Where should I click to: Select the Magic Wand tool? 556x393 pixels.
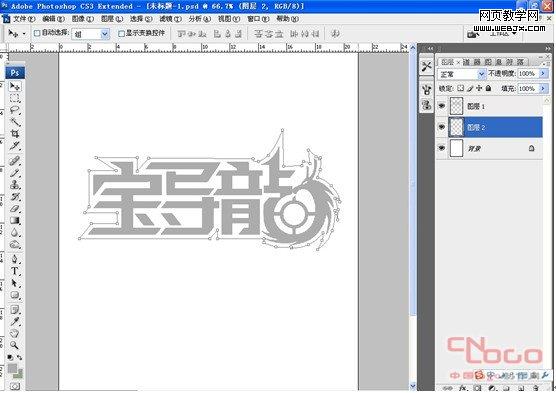pos(15,122)
